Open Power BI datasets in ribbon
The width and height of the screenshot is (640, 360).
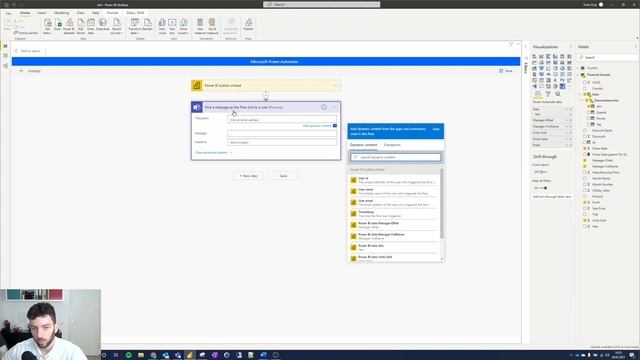coord(69,26)
